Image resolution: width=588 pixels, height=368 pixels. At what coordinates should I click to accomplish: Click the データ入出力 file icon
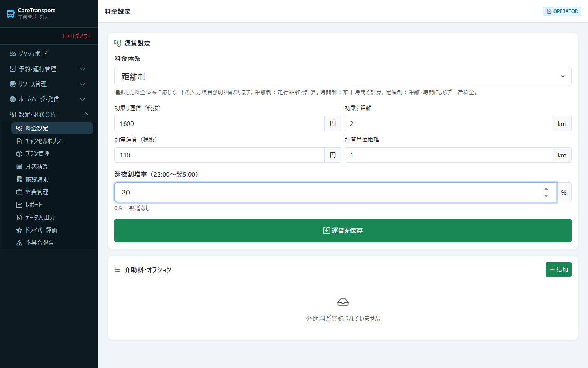click(19, 218)
